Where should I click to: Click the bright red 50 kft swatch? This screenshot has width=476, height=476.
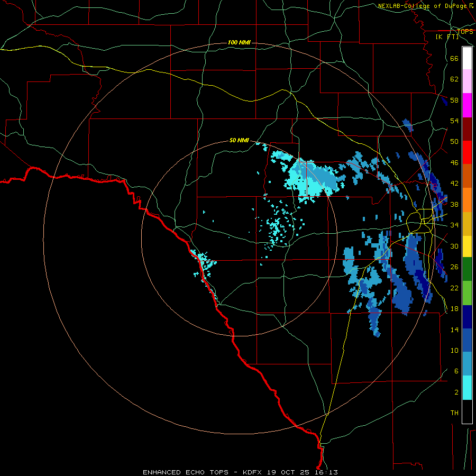coord(467,152)
